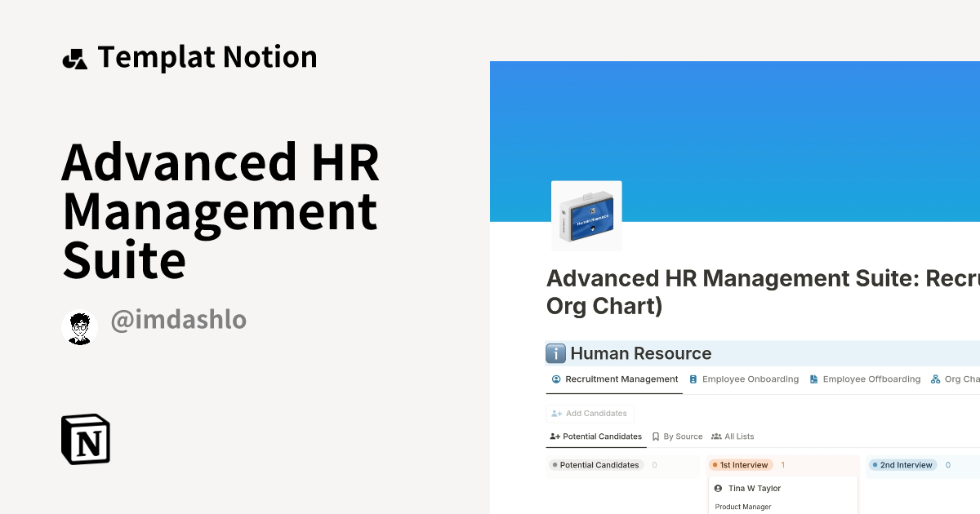Open the @imdashlo profile link

(178, 320)
